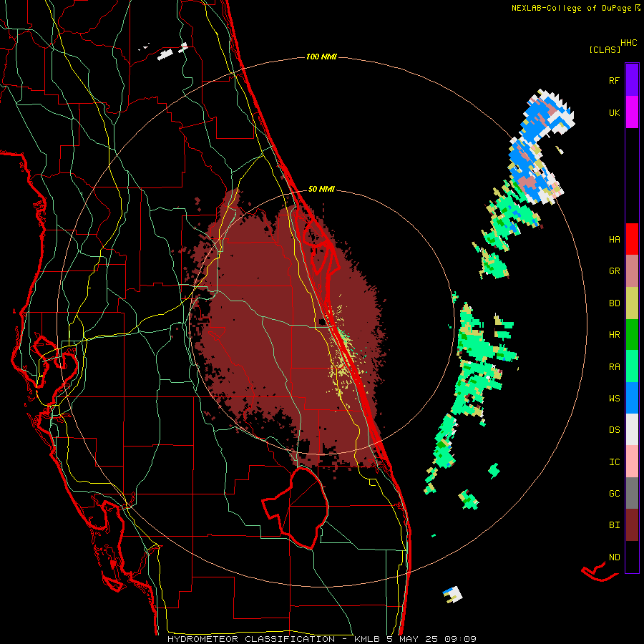The height and width of the screenshot is (644, 644).
Task: Click the DS white legend color block
Action: coord(632,429)
